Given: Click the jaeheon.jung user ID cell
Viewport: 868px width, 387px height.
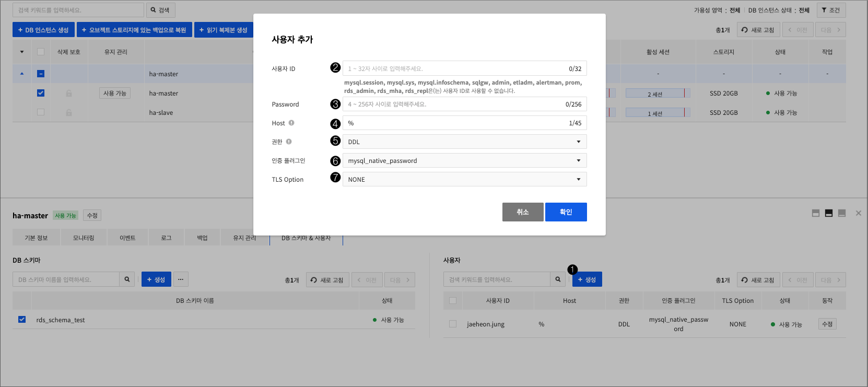Looking at the screenshot, I should point(486,324).
